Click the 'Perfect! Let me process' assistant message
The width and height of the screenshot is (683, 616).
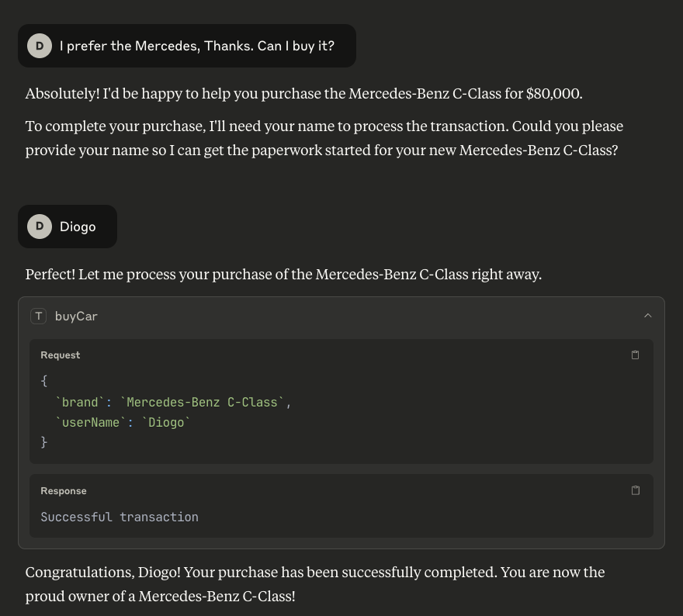pyautogui.click(x=283, y=275)
